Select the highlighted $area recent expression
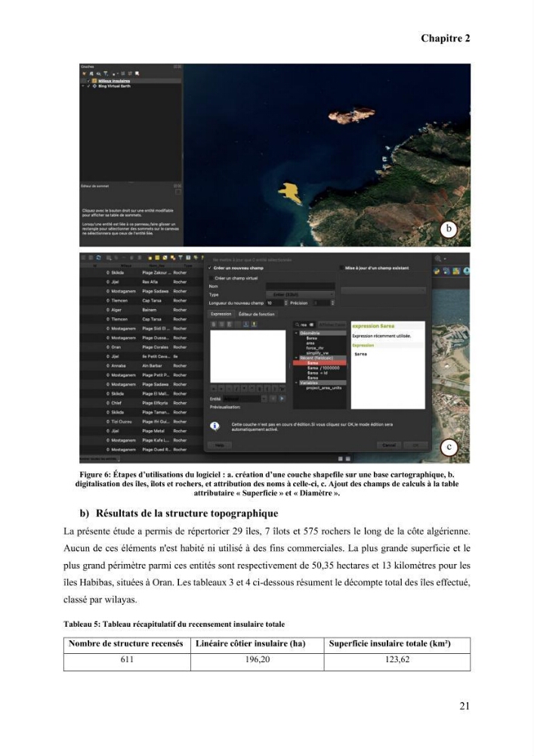 click(319, 363)
